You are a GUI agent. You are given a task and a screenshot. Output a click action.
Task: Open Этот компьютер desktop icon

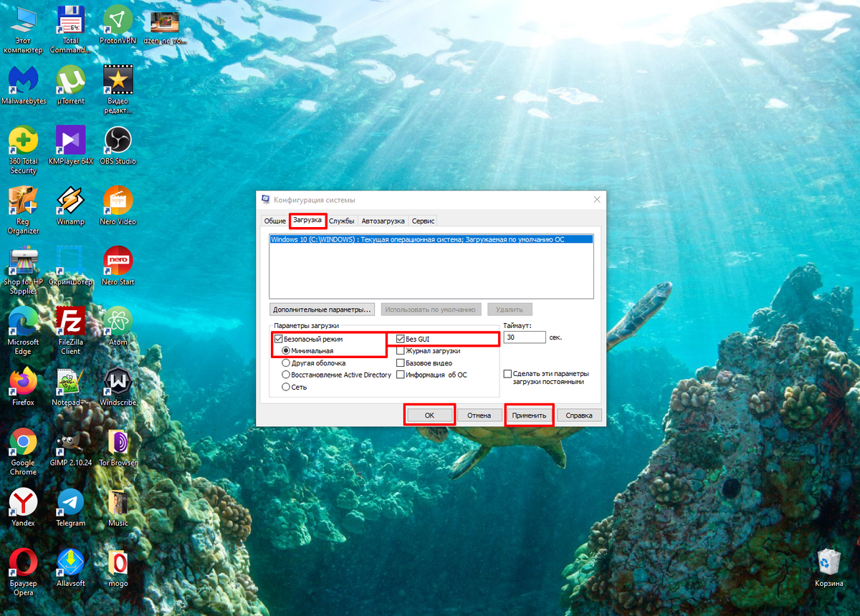(x=23, y=30)
